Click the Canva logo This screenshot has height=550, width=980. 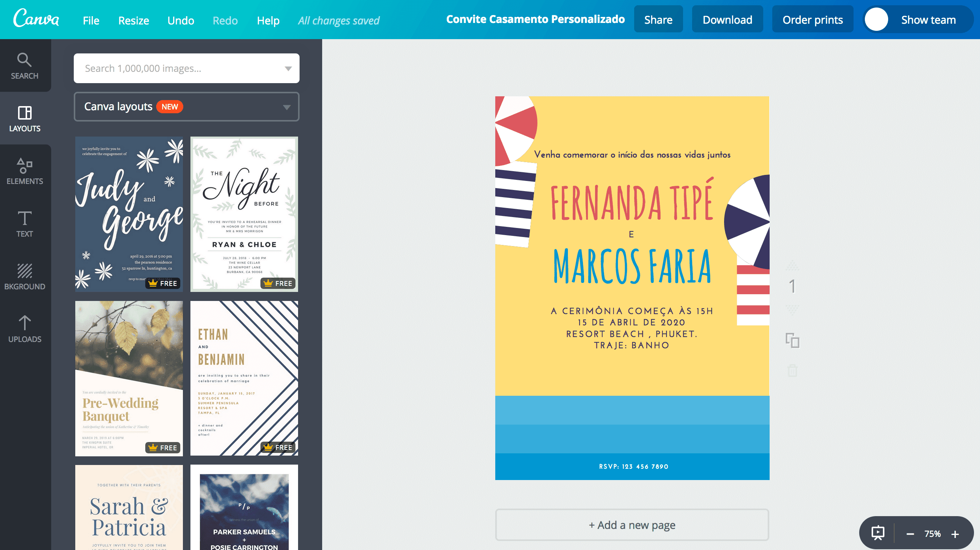point(36,18)
